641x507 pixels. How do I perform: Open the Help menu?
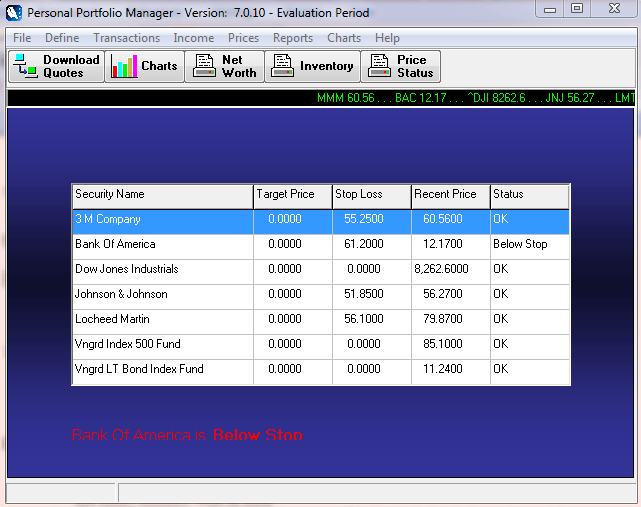pyautogui.click(x=387, y=38)
